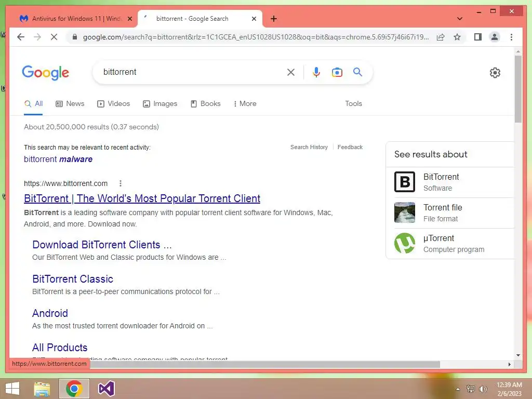This screenshot has width=532, height=399.
Task: Start voice search with the microphone icon
Action: click(x=316, y=72)
